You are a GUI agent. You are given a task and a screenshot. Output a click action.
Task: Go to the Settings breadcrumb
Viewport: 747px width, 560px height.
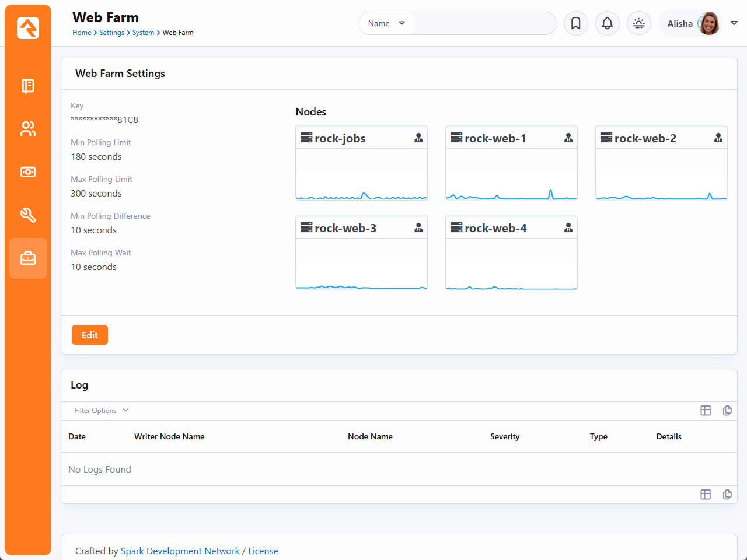click(111, 33)
